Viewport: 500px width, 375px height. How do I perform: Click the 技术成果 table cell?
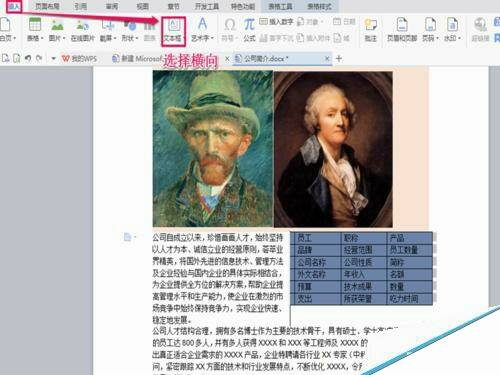364,287
